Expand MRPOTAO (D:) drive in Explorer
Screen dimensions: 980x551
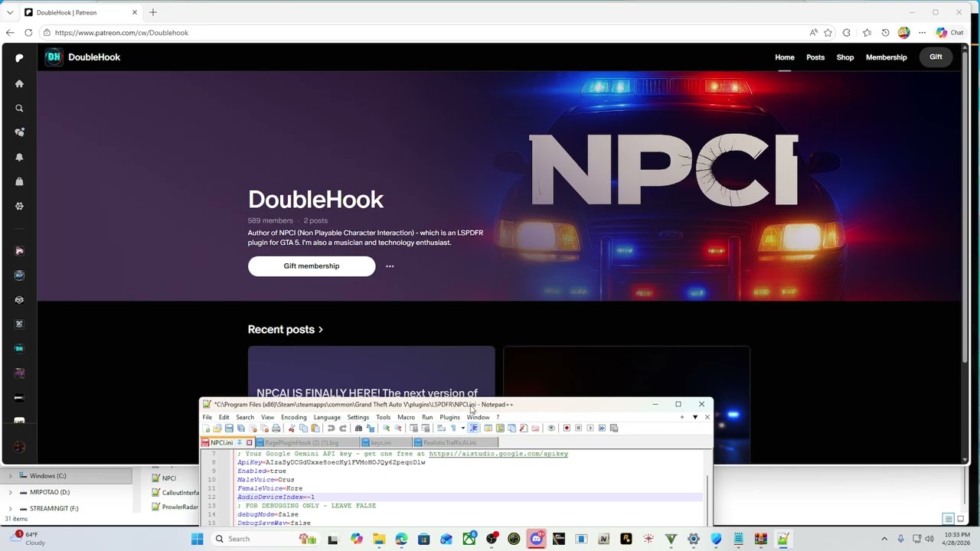coord(10,492)
